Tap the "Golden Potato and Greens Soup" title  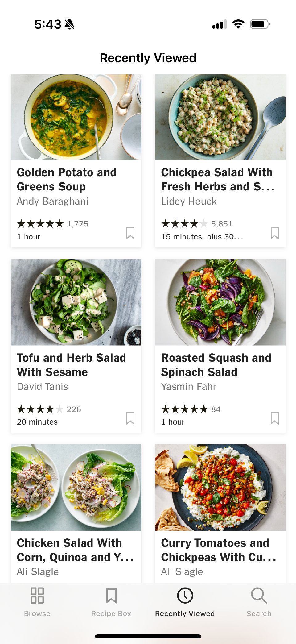[67, 179]
